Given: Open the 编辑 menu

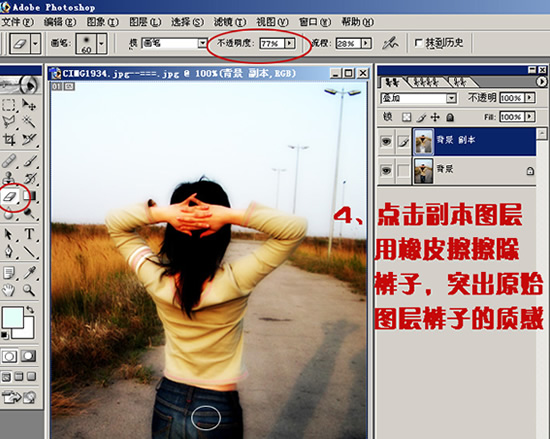Looking at the screenshot, I should [60, 22].
